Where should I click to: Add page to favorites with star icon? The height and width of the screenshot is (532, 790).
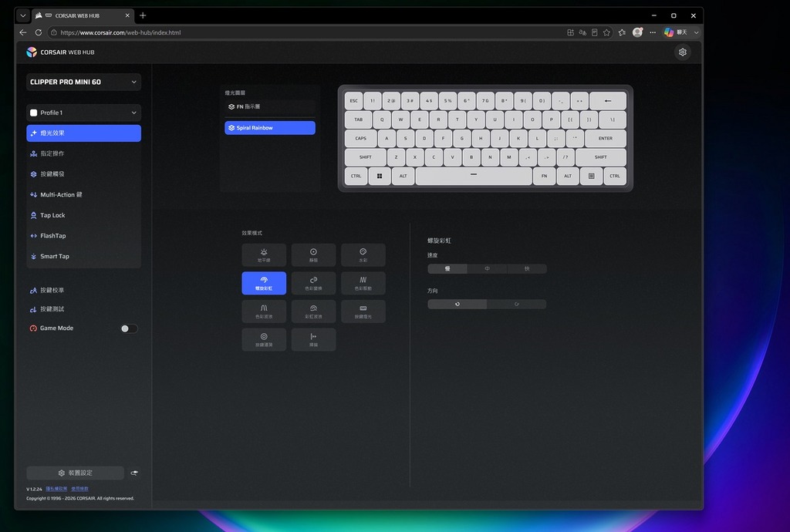click(x=606, y=32)
